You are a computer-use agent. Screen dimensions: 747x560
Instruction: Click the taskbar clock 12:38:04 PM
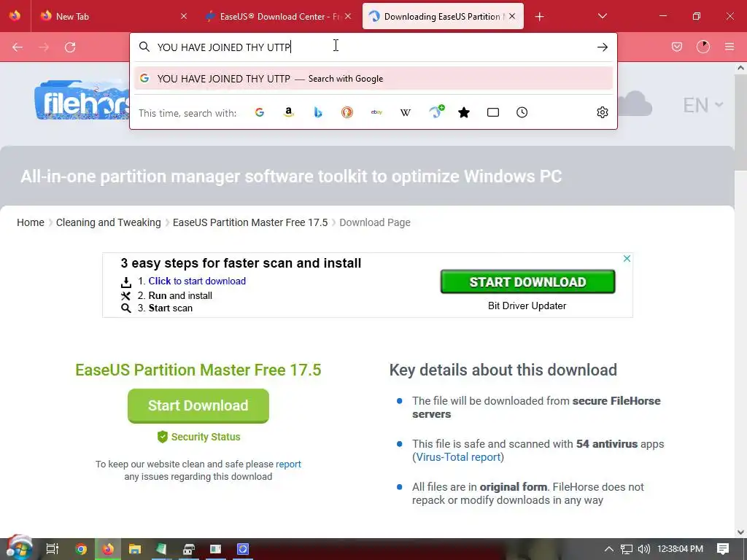pyautogui.click(x=680, y=549)
